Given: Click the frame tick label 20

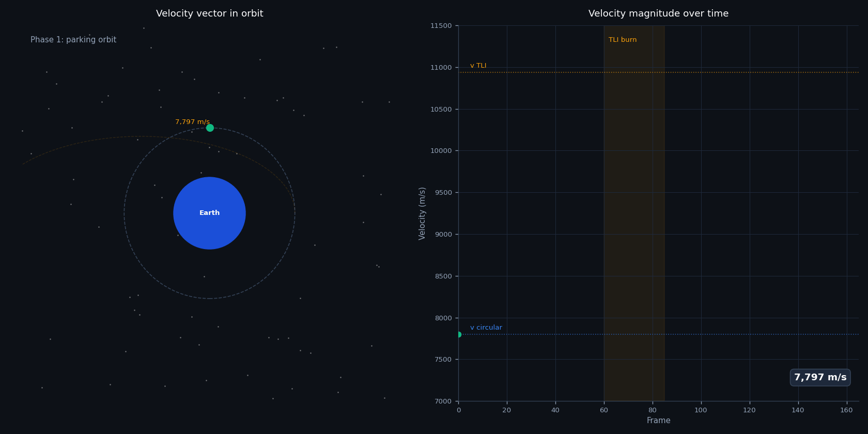Looking at the screenshot, I should click(507, 410).
